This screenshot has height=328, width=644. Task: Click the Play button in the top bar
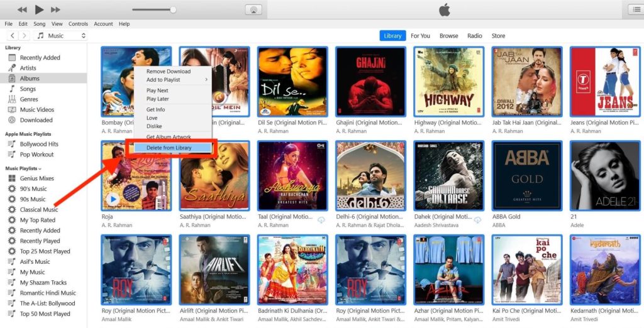(x=39, y=9)
